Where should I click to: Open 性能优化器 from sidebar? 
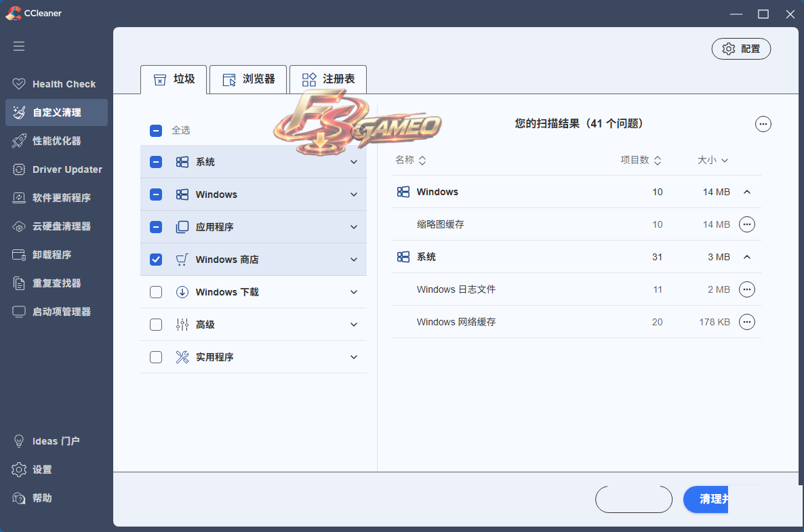pyautogui.click(x=56, y=141)
